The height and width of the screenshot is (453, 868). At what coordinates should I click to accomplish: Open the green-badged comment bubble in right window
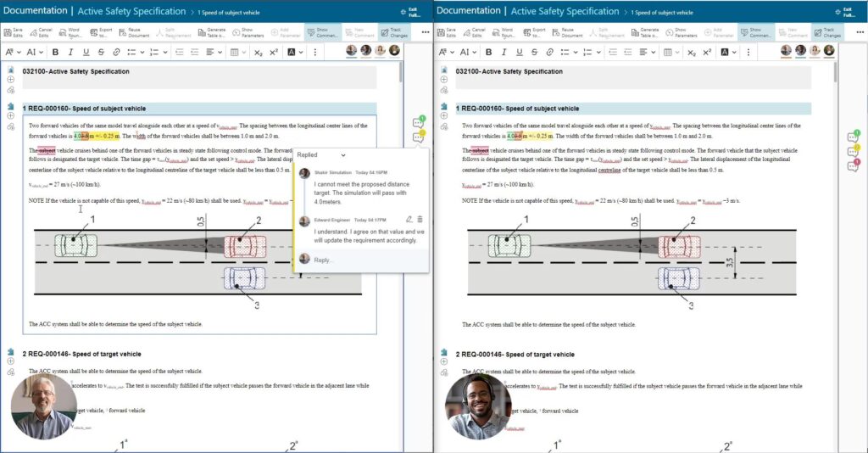click(853, 137)
